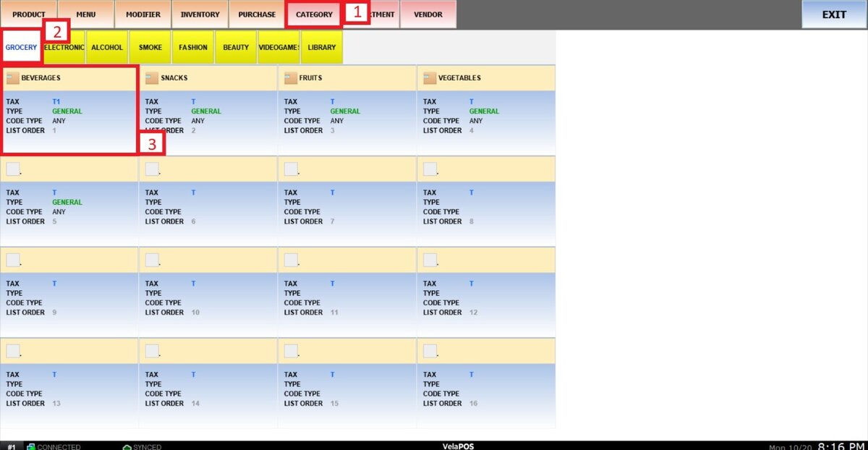Select the FASHION department tab
Image resolution: width=868 pixels, height=450 pixels.
click(193, 48)
